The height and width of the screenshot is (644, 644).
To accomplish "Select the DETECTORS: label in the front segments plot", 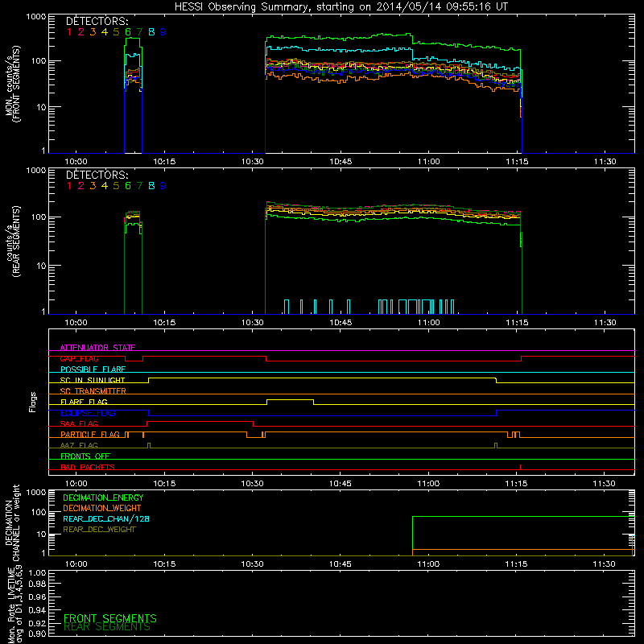I will click(x=97, y=21).
